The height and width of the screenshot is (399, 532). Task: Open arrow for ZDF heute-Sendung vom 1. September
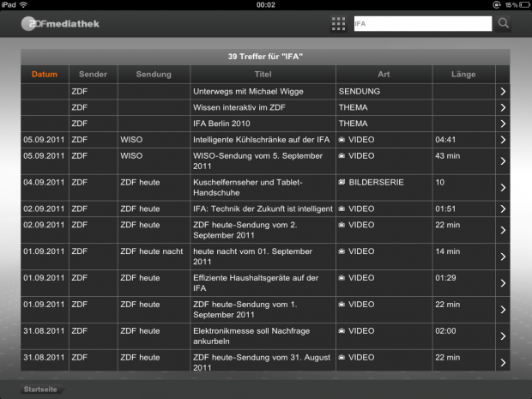[x=503, y=310]
